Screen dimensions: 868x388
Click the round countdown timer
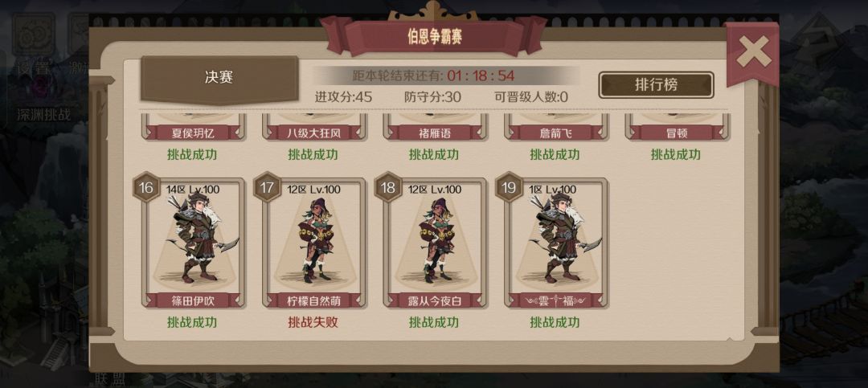(x=481, y=76)
